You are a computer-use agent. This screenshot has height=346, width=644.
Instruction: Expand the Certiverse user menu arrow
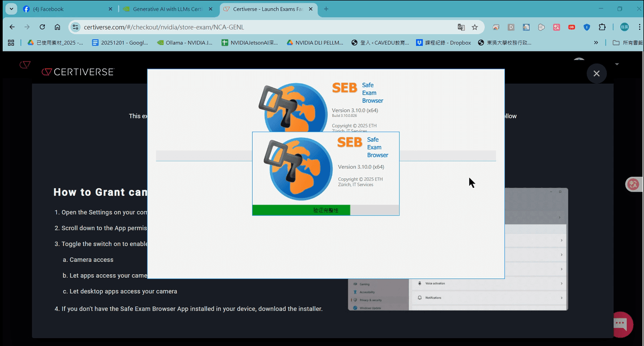click(x=617, y=64)
